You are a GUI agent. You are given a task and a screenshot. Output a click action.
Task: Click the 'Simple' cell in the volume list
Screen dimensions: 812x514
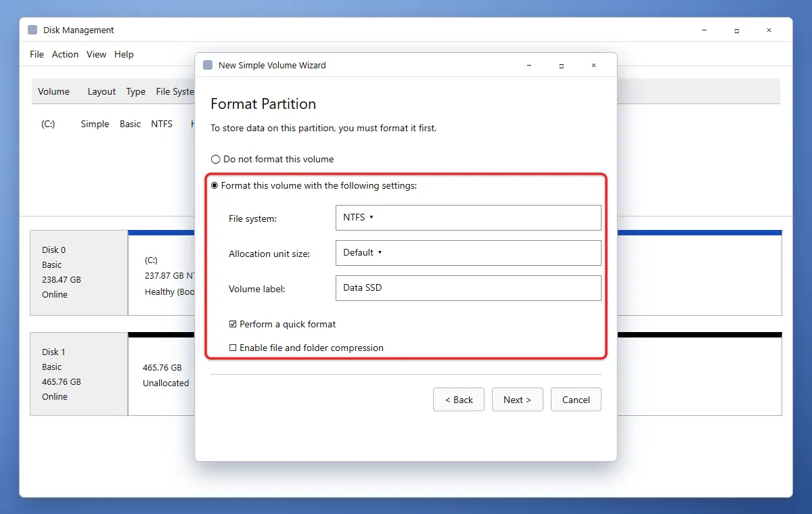click(x=95, y=124)
